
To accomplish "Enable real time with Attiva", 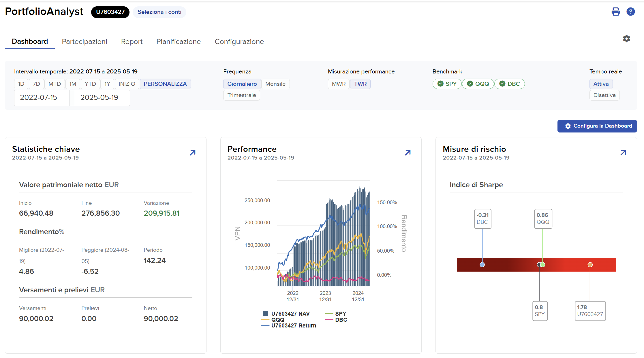I will [601, 84].
